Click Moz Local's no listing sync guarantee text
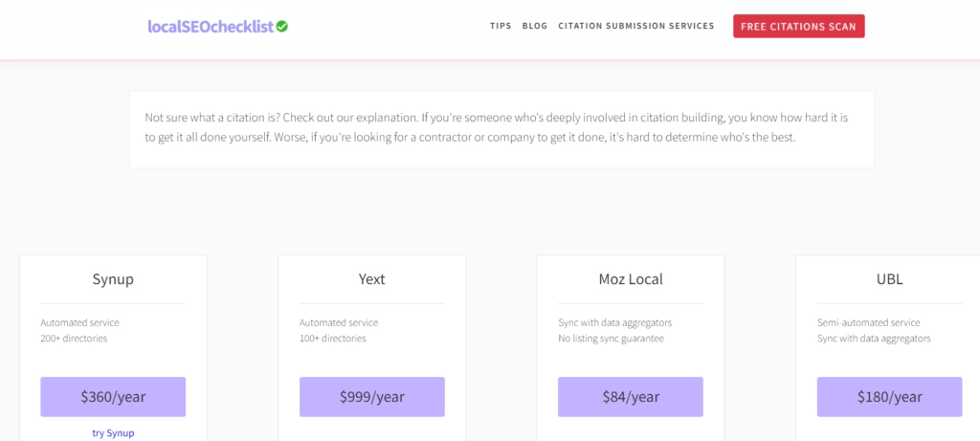Image resolution: width=980 pixels, height=441 pixels. point(611,338)
